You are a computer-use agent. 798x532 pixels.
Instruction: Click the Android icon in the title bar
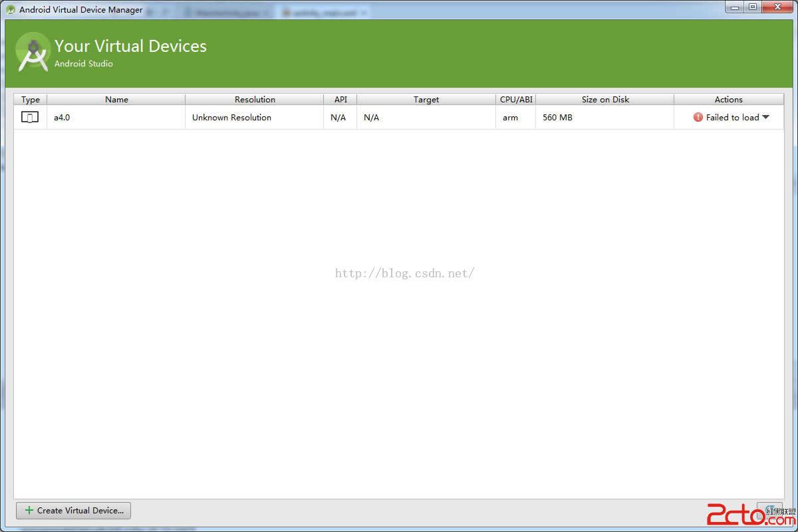pyautogui.click(x=11, y=10)
